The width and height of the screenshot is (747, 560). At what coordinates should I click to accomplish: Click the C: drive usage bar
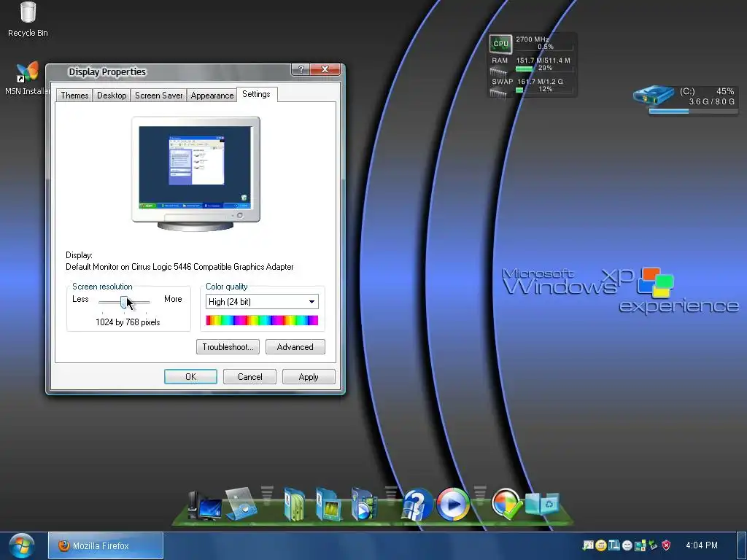[x=693, y=112]
